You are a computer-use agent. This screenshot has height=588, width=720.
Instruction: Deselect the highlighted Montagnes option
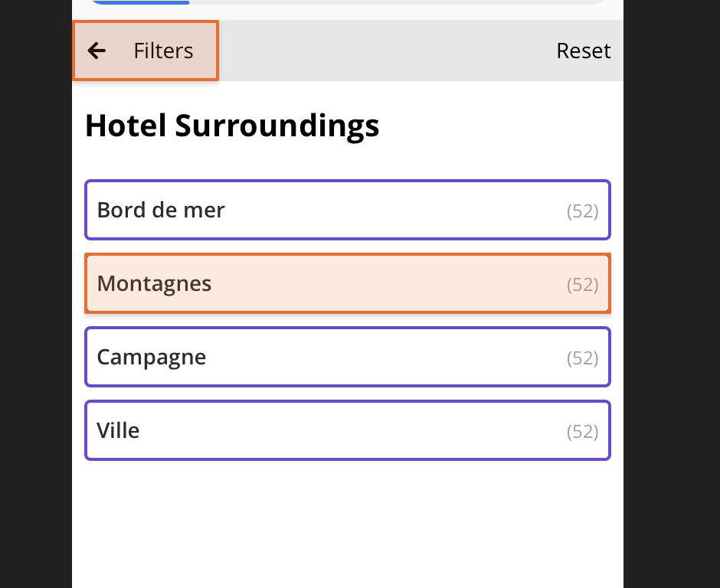(x=348, y=283)
